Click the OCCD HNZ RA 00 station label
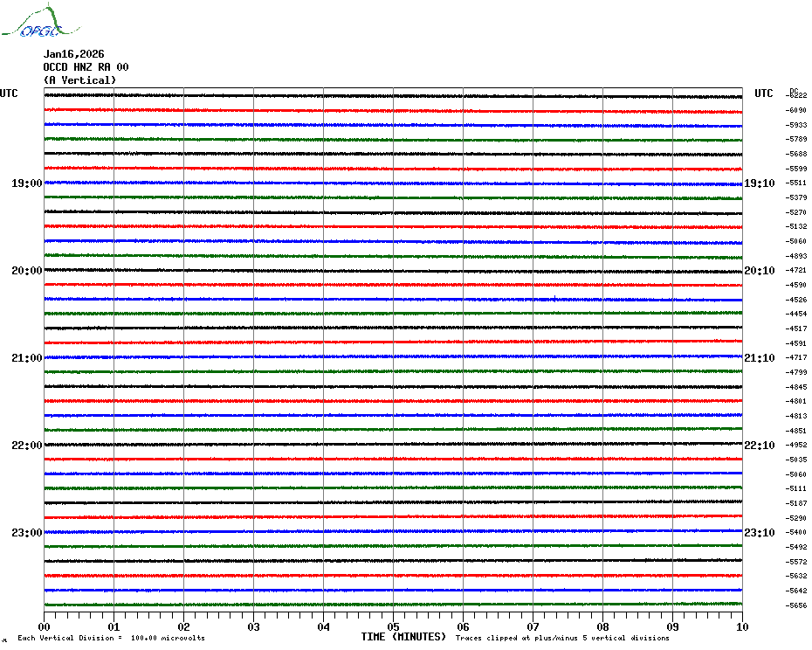This screenshot has width=812, height=650. tap(86, 67)
